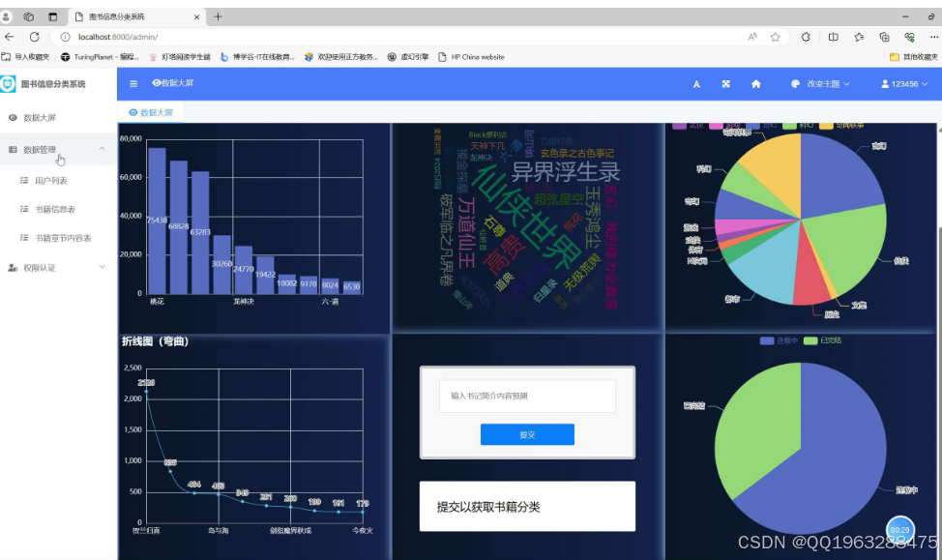Click the fullscreen icon in the blue header
The width and height of the screenshot is (942, 560).
point(725,84)
